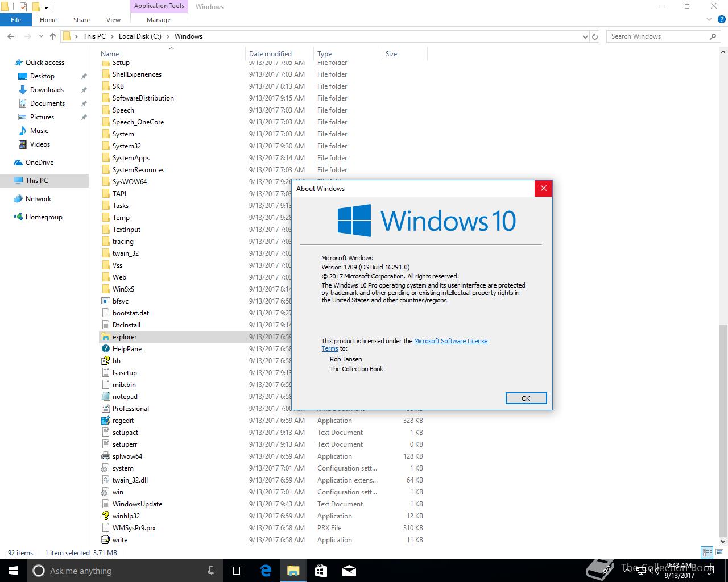Image resolution: width=728 pixels, height=582 pixels.
Task: Open the File menu
Action: [16, 20]
